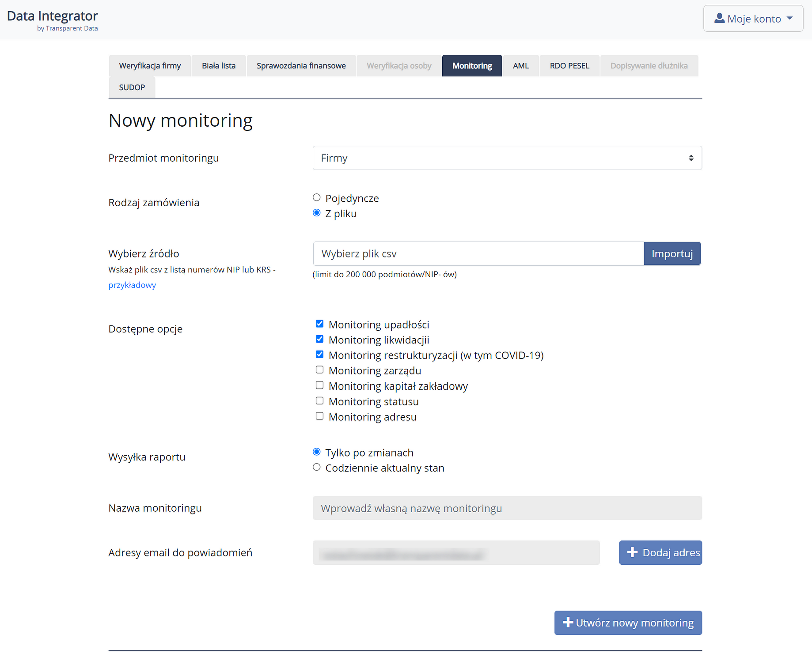The width and height of the screenshot is (812, 657).
Task: Click the 'Przedmiot monitoringu' label
Action: point(163,158)
